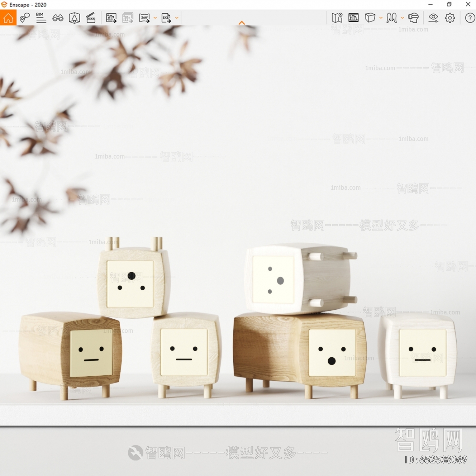
Task: Click the Screenshot export icon
Action: [x=111, y=18]
